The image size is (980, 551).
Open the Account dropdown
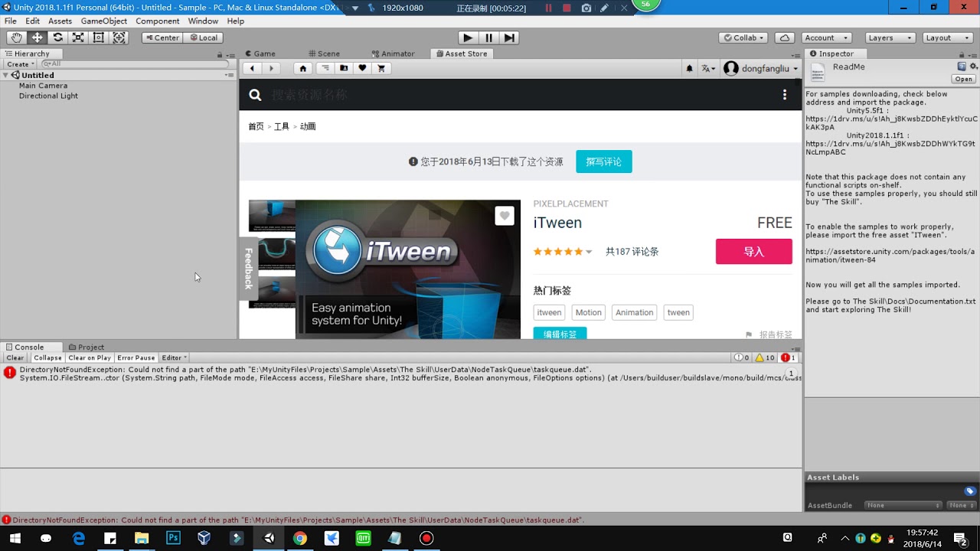point(826,37)
